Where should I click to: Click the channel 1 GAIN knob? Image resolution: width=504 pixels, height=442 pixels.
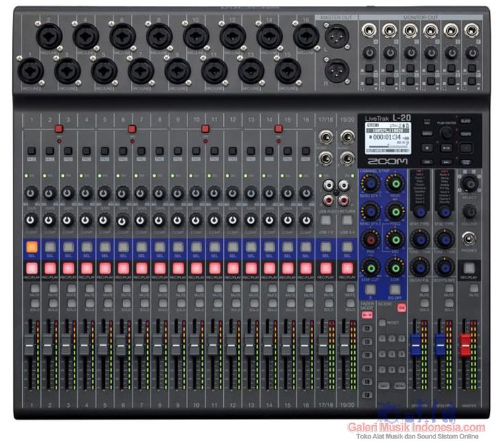point(31,194)
